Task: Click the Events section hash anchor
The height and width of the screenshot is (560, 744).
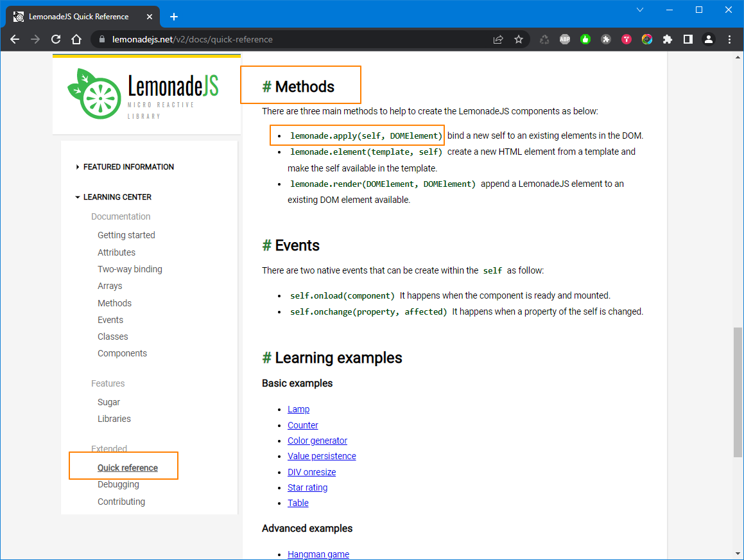Action: 266,245
